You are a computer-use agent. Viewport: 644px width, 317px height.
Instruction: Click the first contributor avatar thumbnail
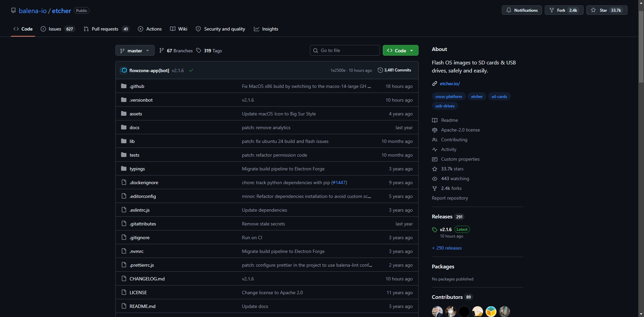[437, 311]
